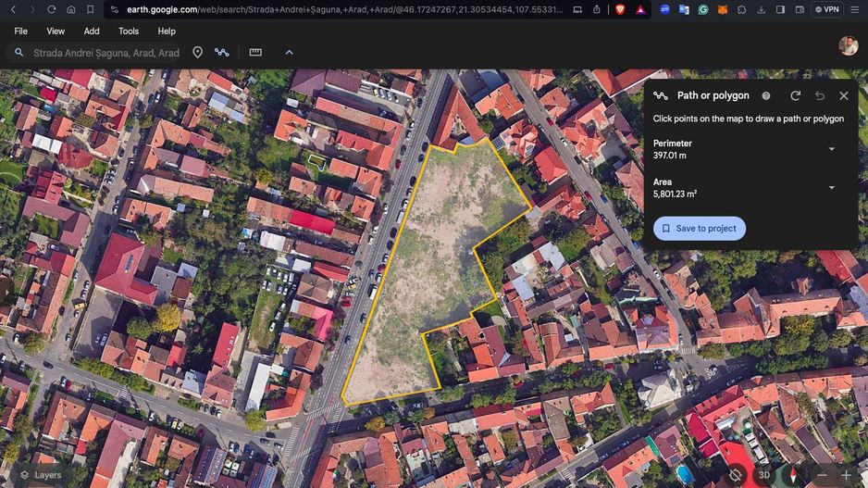The width and height of the screenshot is (868, 488).
Task: Click the Save to project button
Action: (x=699, y=229)
